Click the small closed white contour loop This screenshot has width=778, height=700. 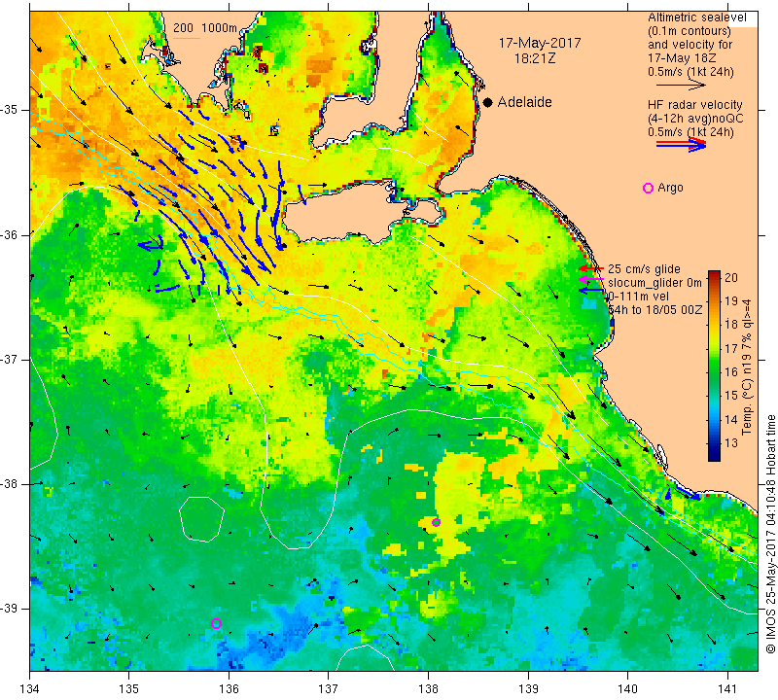tap(201, 518)
